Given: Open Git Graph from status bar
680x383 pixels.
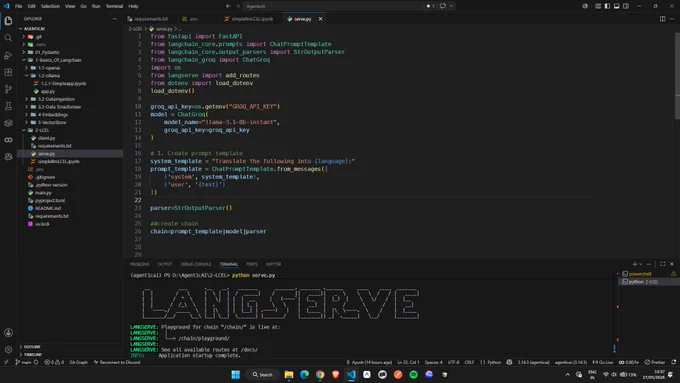Looking at the screenshot, I should pos(78,362).
